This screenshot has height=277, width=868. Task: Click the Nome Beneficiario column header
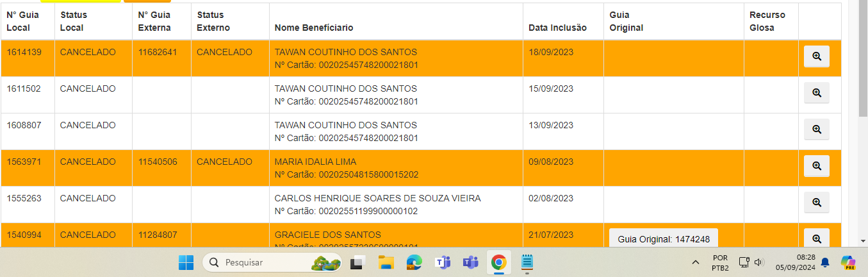pyautogui.click(x=314, y=28)
